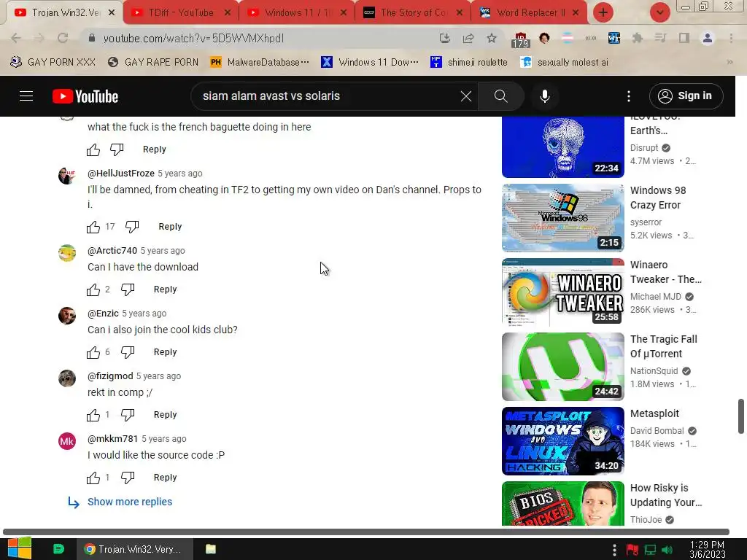The image size is (747, 560).
Task: Open MalwareDatabase bookmark
Action: 260,62
